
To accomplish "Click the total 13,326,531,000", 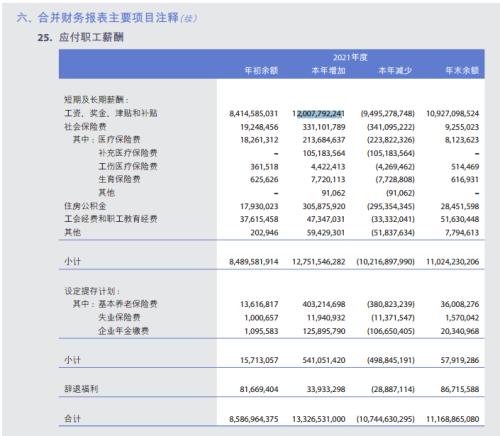I will pyautogui.click(x=318, y=419).
